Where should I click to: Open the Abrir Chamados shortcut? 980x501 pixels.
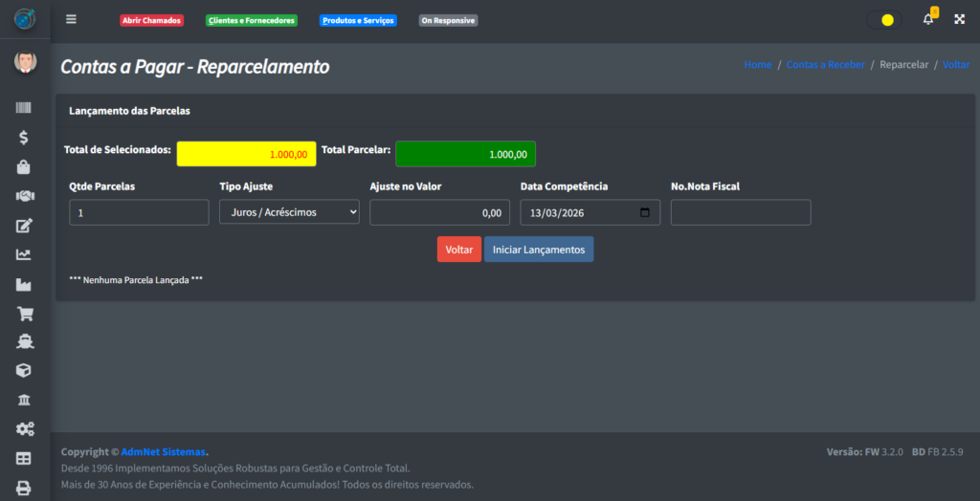click(x=151, y=20)
